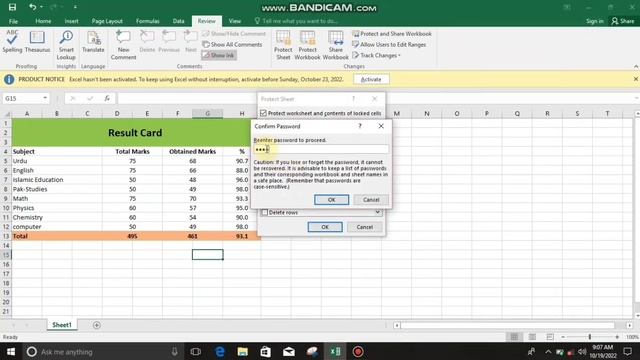The height and width of the screenshot is (360, 640).
Task: Click Protect Workbook in the ribbon
Action: click(x=307, y=45)
